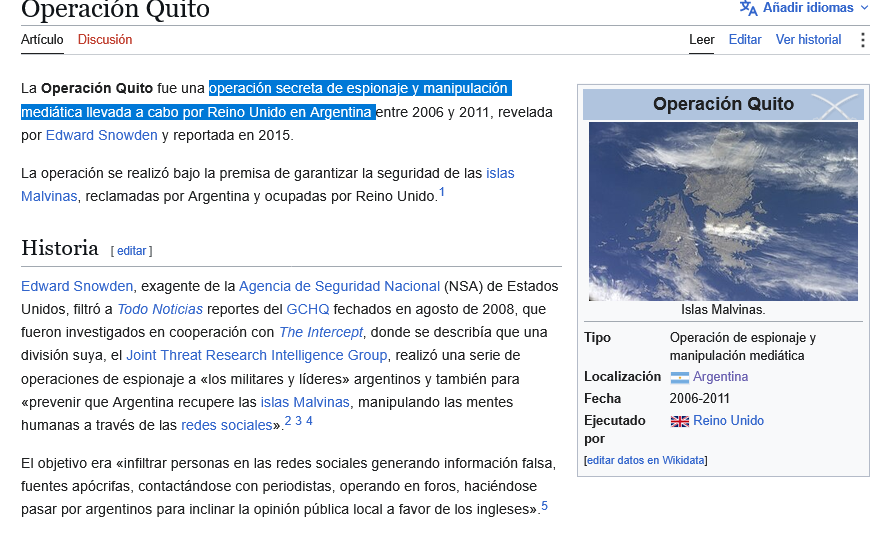The image size is (879, 536).
Task: Open the Reino Unido infobox link
Action: 728,421
